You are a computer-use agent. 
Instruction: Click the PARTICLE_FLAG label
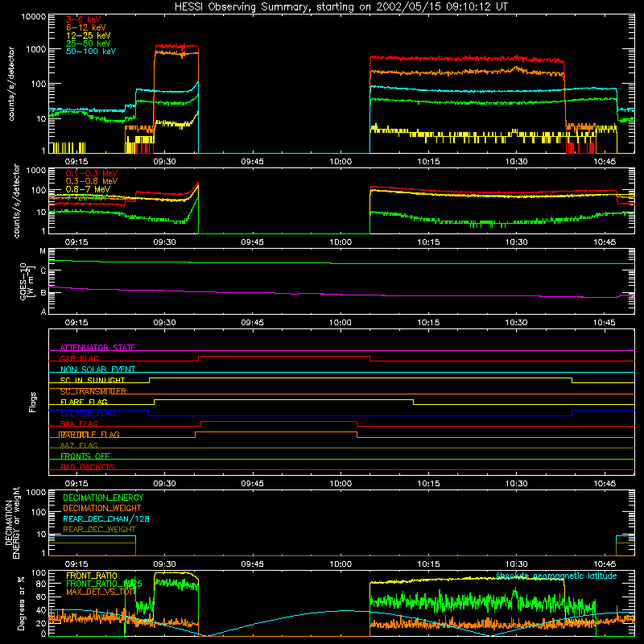click(89, 435)
